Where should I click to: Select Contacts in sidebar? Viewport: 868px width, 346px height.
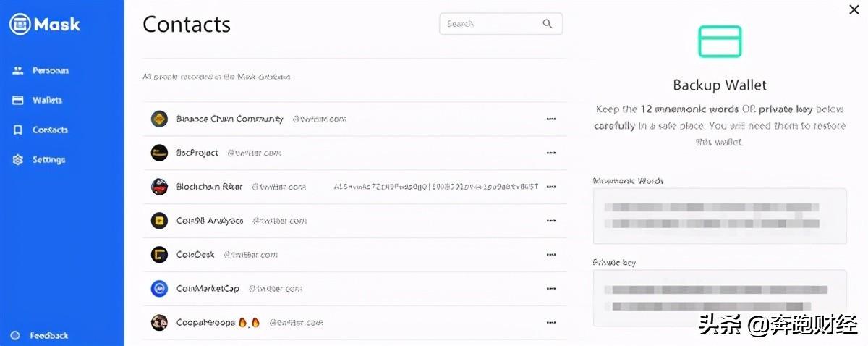point(41,130)
